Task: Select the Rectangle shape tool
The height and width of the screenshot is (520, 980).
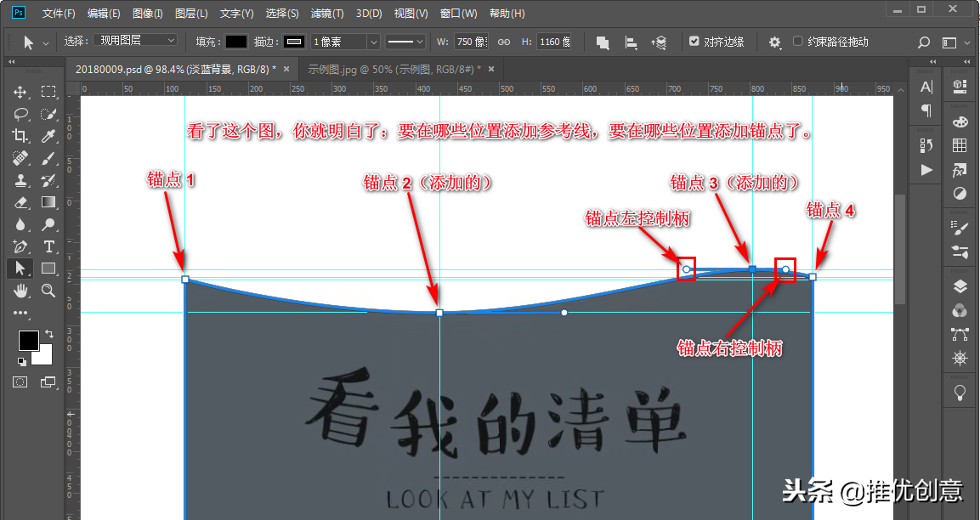Action: pos(48,268)
